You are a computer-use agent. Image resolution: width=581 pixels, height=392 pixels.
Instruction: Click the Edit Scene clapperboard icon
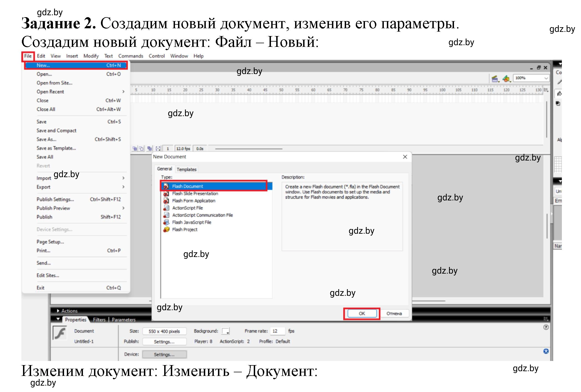495,79
